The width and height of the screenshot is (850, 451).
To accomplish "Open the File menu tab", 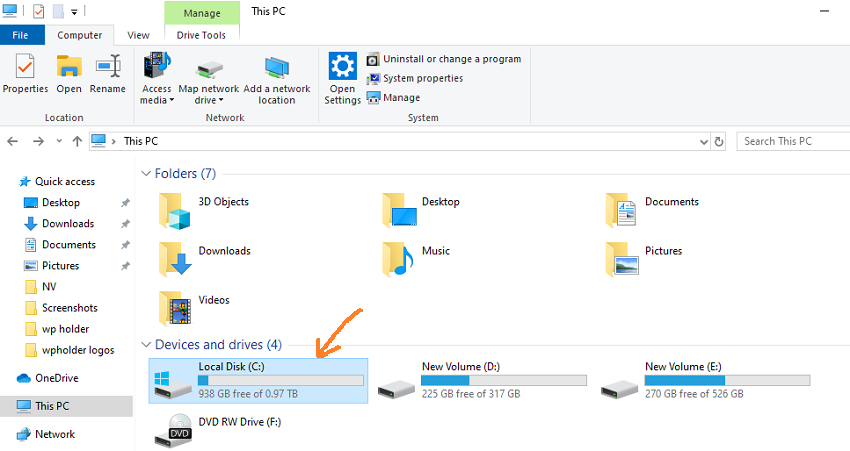I will pyautogui.click(x=21, y=35).
